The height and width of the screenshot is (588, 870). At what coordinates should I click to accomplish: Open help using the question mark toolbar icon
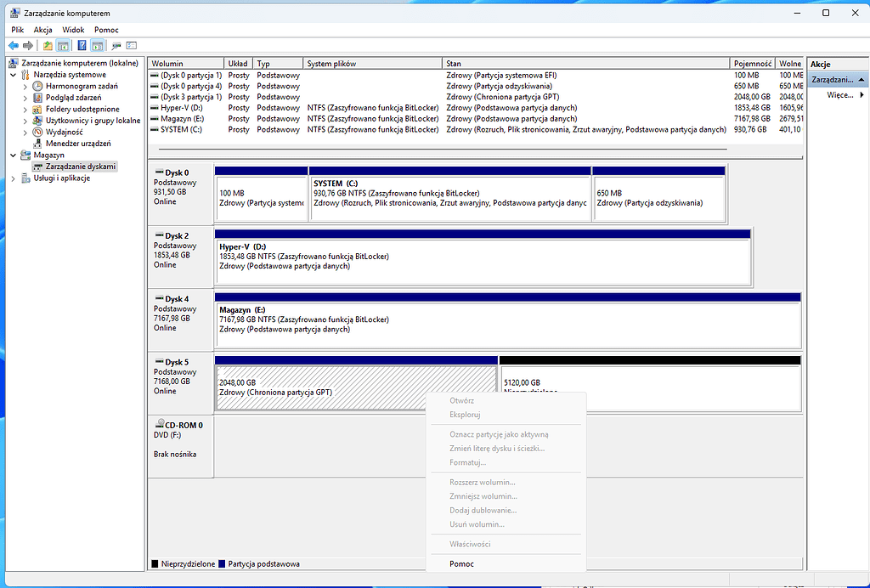pos(82,44)
